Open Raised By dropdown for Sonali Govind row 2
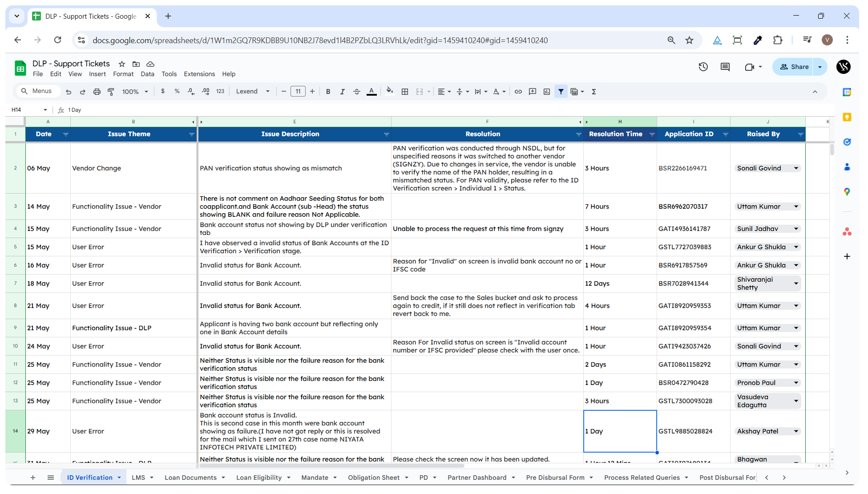868x494 pixels. point(796,168)
